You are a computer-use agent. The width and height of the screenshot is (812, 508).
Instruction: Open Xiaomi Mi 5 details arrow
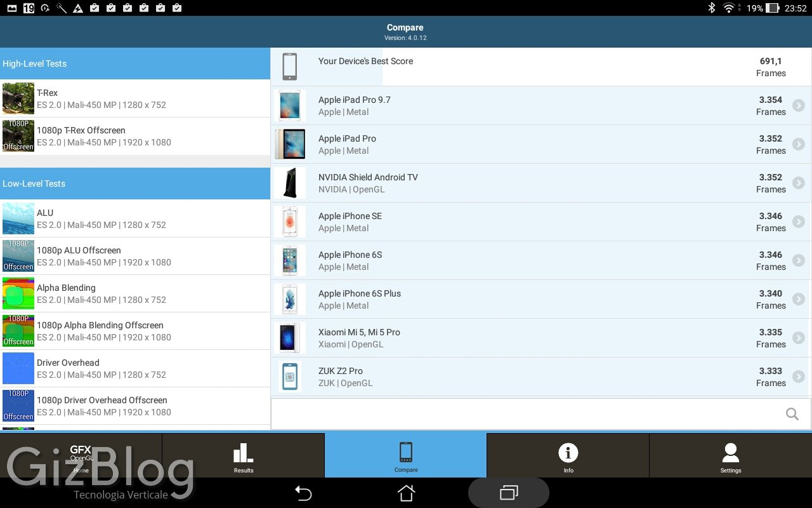799,338
